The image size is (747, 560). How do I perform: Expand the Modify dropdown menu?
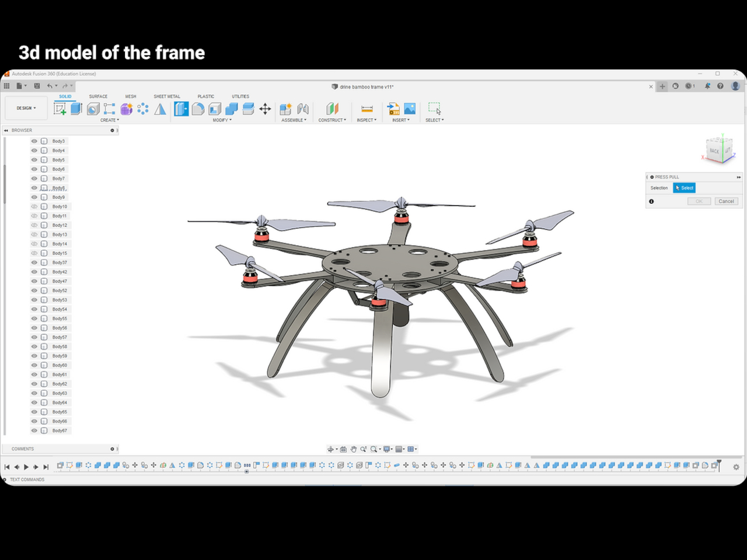click(x=222, y=120)
